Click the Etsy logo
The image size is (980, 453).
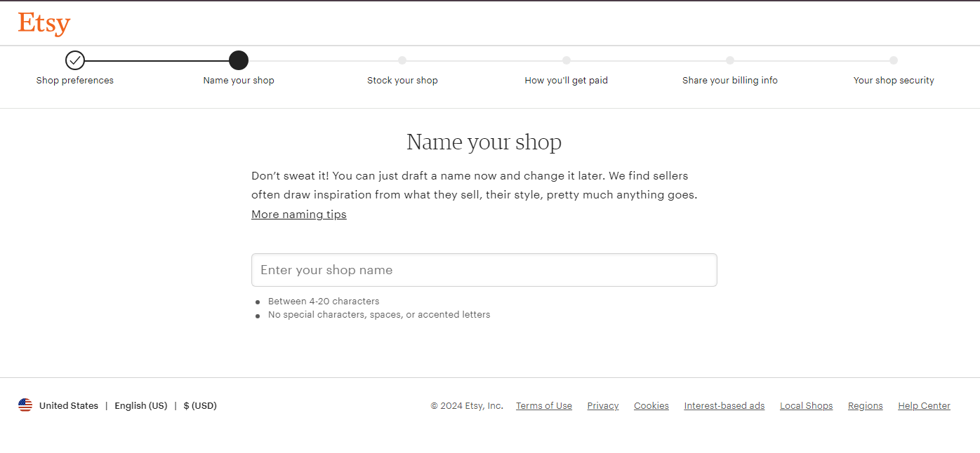point(44,23)
